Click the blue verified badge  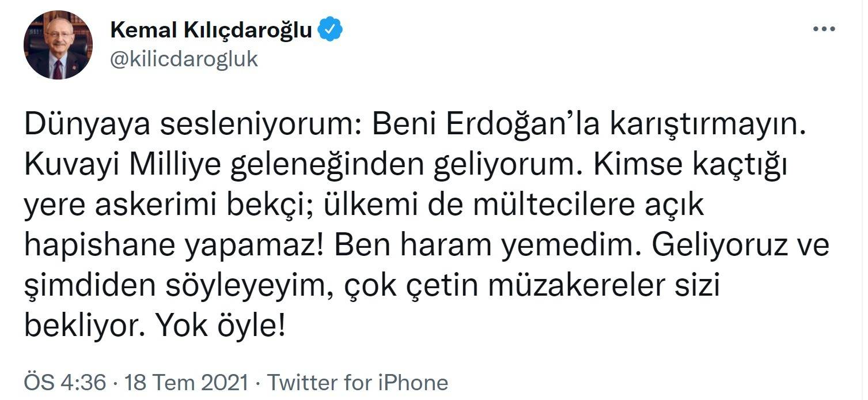(x=331, y=29)
